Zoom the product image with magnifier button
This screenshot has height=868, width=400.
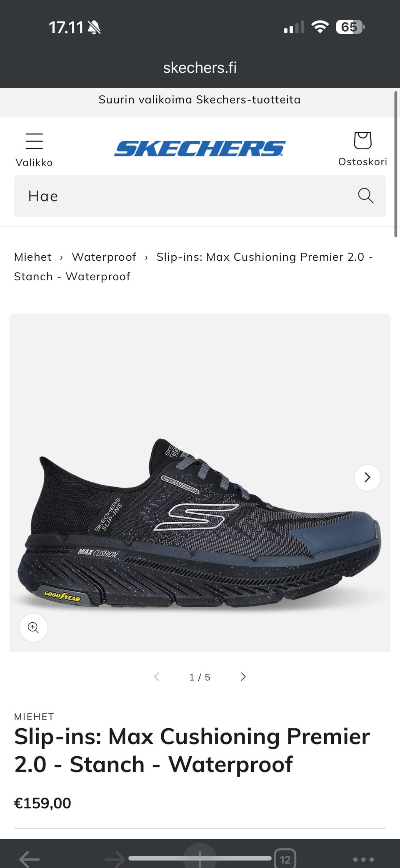point(33,627)
